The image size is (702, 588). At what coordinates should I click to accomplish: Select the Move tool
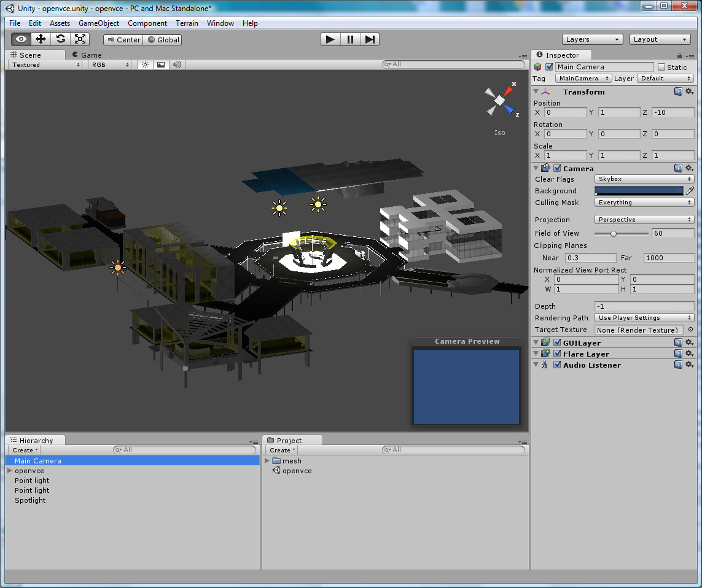coord(41,39)
